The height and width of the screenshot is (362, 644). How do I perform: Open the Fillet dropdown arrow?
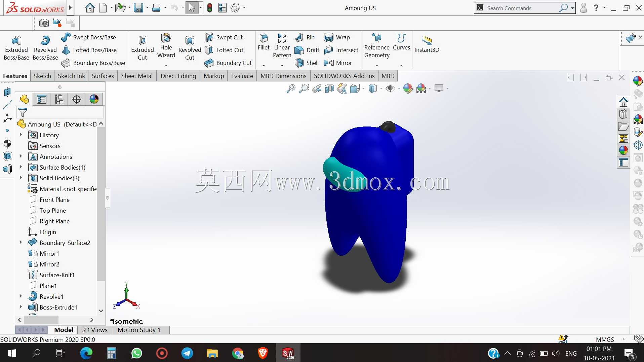coord(264,66)
